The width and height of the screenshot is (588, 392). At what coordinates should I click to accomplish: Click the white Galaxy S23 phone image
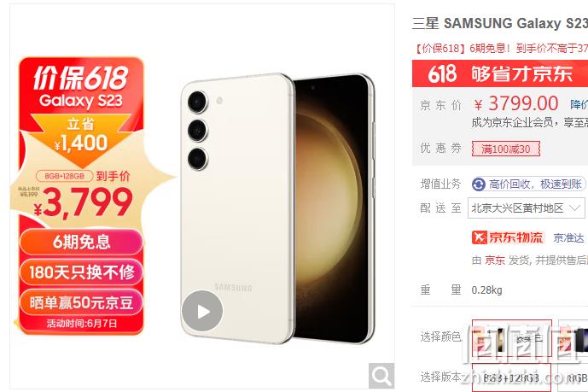[277, 208]
